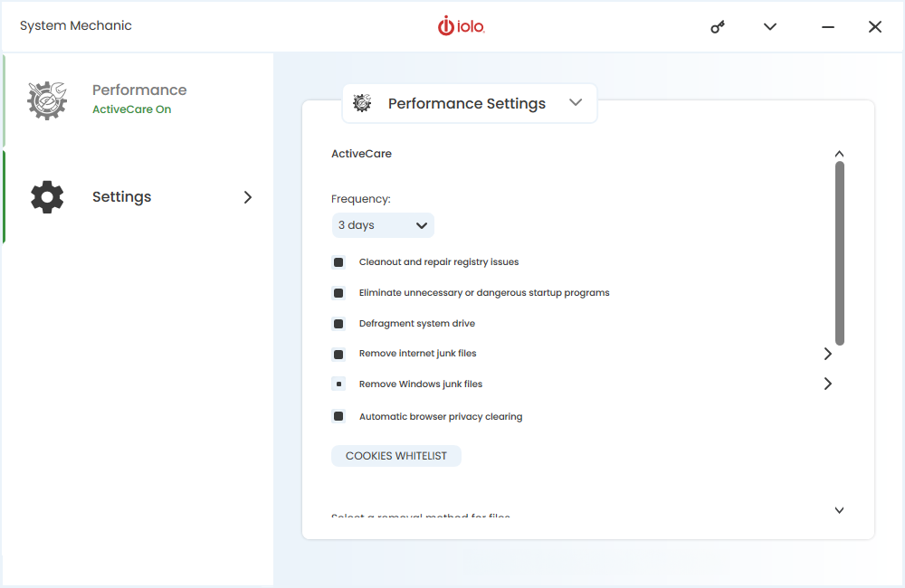Click the Performance gear-and-wrench icon
The height and width of the screenshot is (588, 905).
pos(47,100)
